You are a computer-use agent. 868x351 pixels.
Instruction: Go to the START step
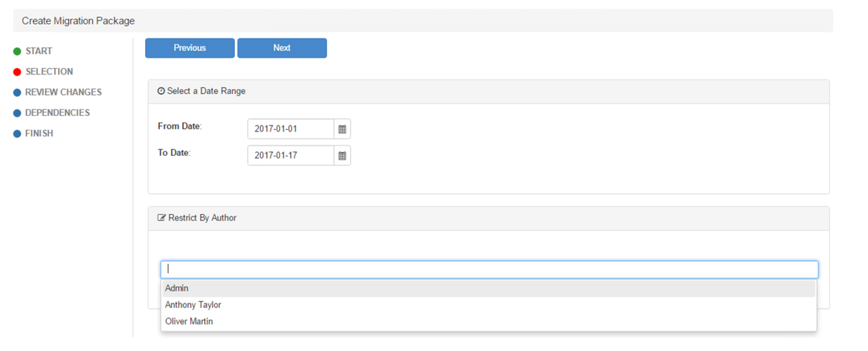coord(39,51)
